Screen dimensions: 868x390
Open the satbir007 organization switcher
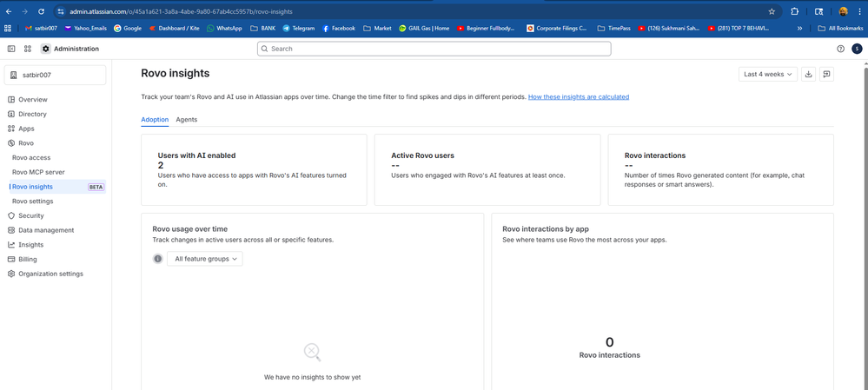pos(55,75)
